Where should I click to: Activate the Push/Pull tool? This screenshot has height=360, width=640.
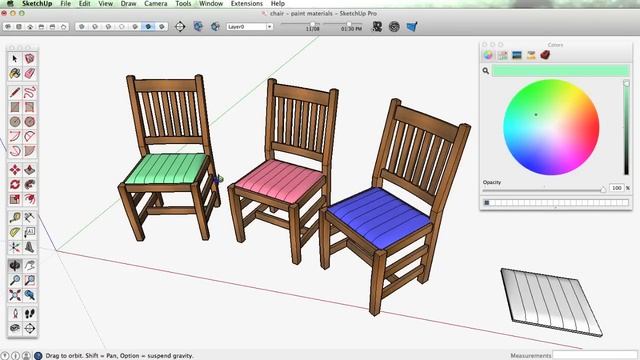pos(29,170)
